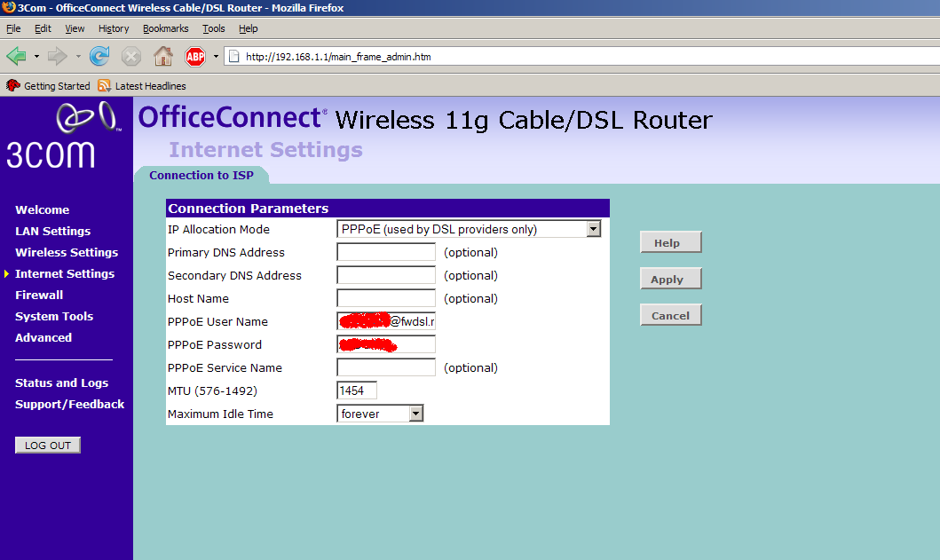
Task: Reload the page with the refresh icon
Action: coord(99,57)
